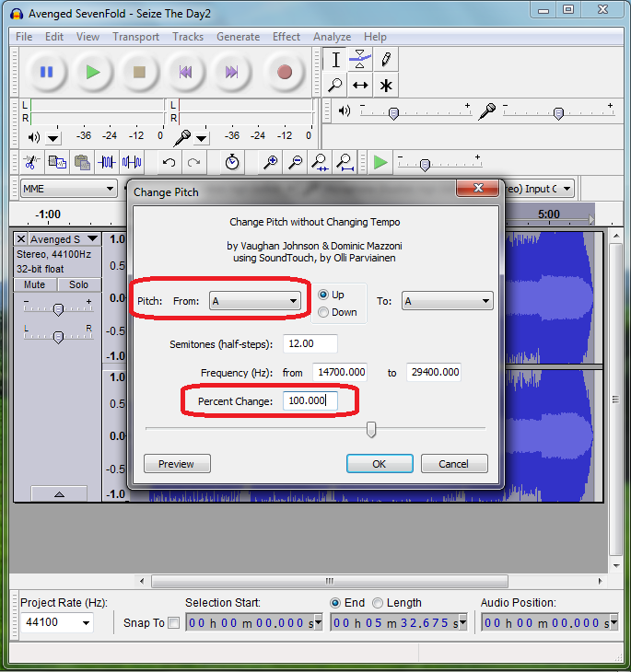631x672 pixels.
Task: Click the Sync-Lock clock icon
Action: click(232, 162)
